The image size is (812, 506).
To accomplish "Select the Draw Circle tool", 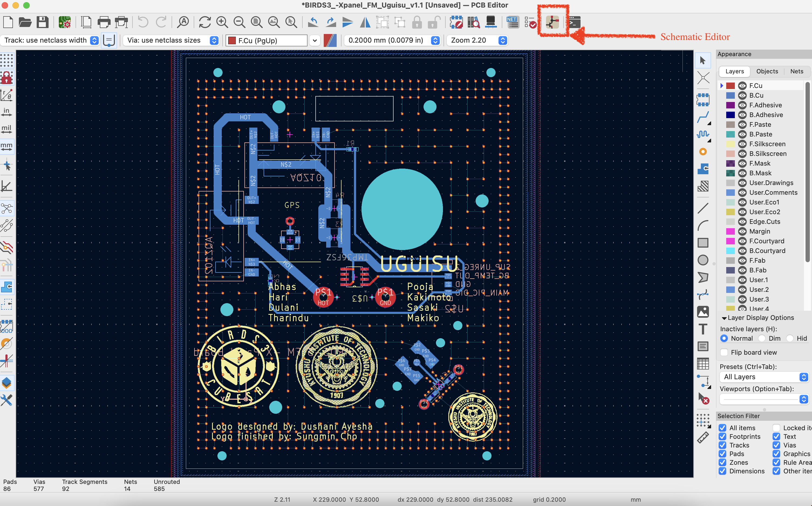I will coord(702,260).
